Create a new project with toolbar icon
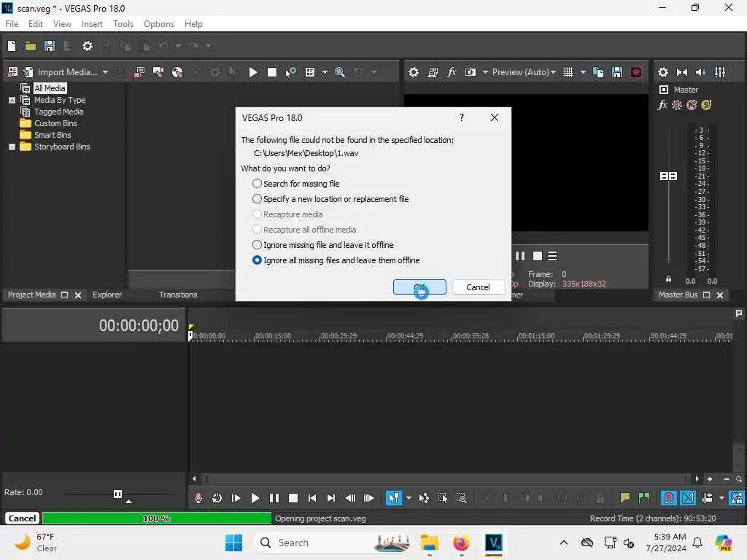The image size is (747, 560). click(x=12, y=46)
